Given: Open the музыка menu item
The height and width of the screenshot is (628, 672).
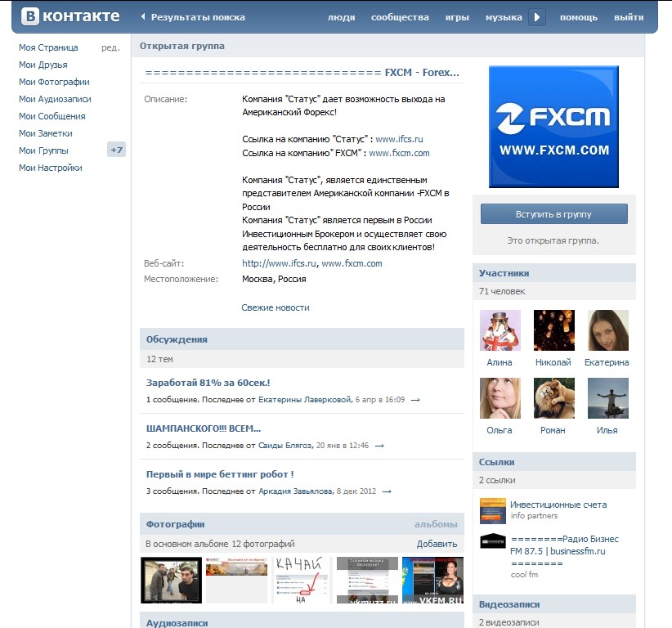Looking at the screenshot, I should pyautogui.click(x=504, y=17).
